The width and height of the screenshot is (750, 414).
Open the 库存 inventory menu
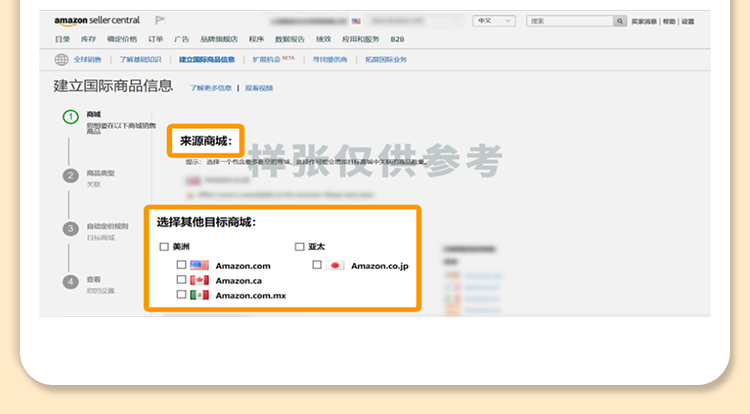click(88, 39)
